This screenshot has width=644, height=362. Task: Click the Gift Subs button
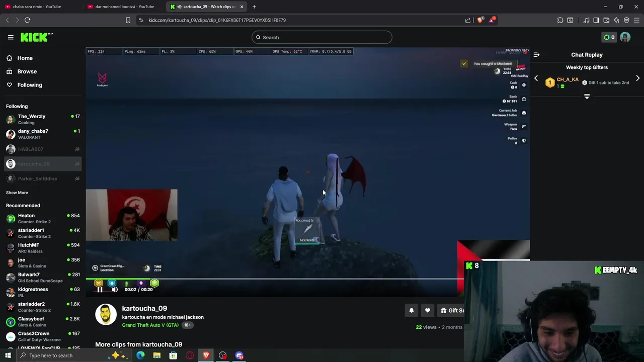pos(451,311)
